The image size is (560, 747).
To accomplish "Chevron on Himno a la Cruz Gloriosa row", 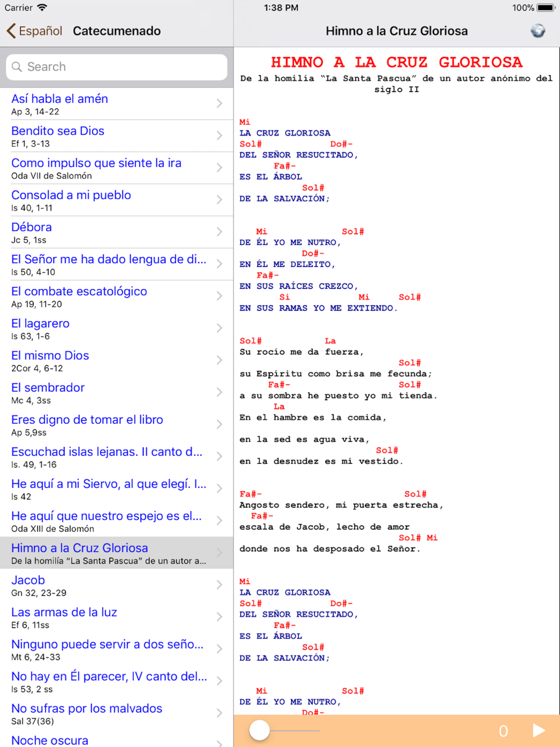I will click(x=220, y=553).
